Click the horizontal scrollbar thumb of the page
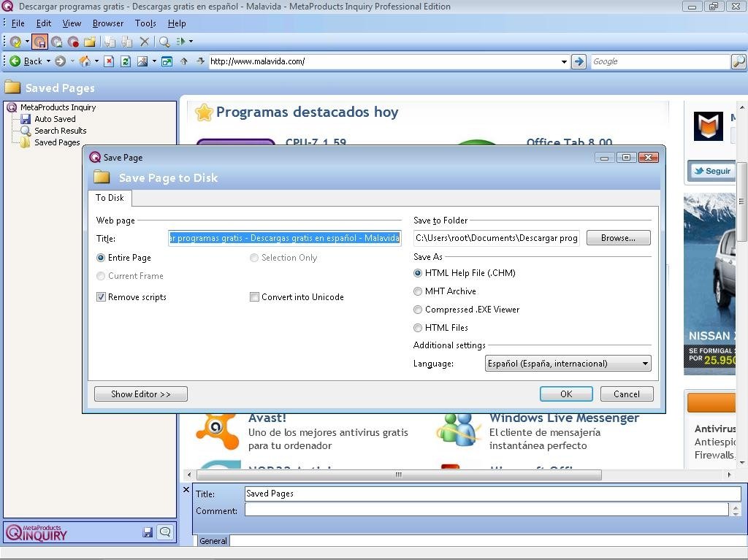The image size is (748, 560). 399,475
